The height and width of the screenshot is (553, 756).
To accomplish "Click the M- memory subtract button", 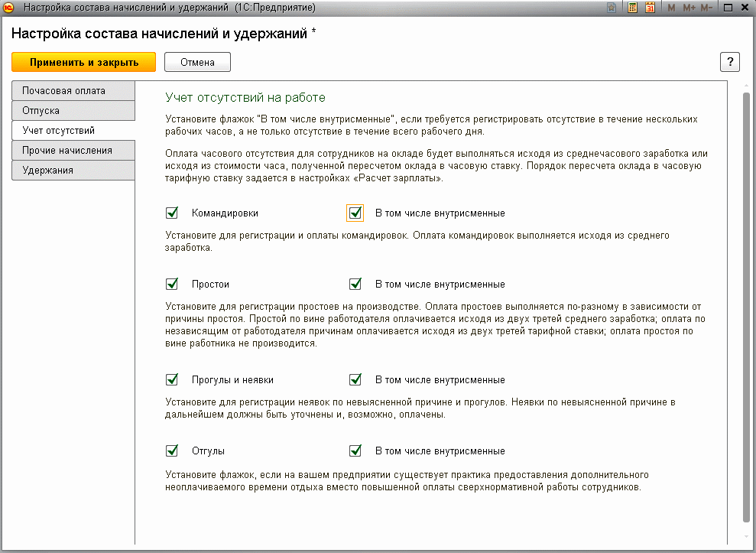I will 707,8.
